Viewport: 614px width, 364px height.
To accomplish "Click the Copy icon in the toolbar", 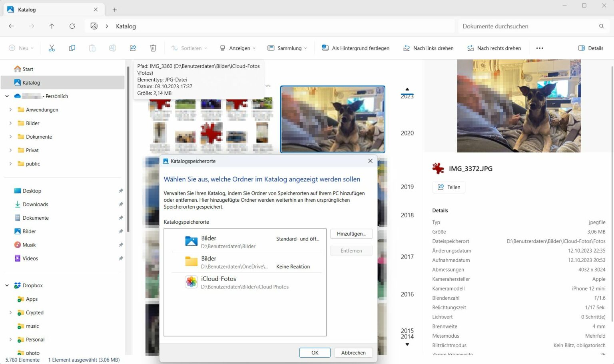I will pos(72,48).
